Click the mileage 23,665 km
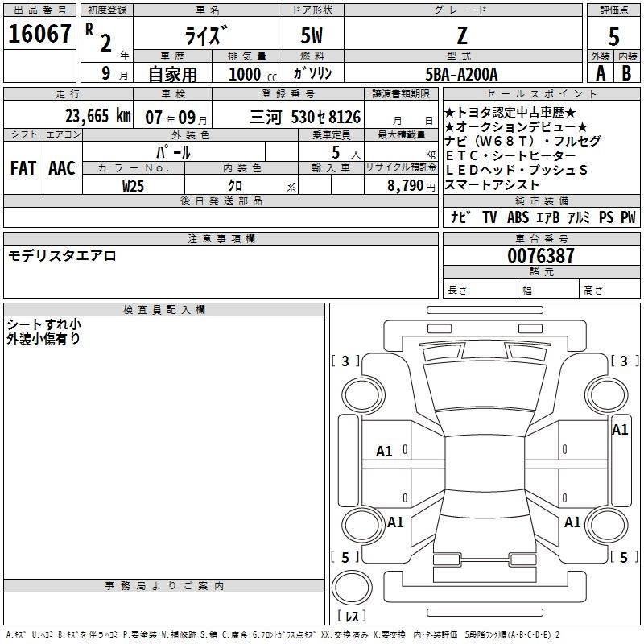Image resolution: width=644 pixels, height=644 pixels. [98, 116]
